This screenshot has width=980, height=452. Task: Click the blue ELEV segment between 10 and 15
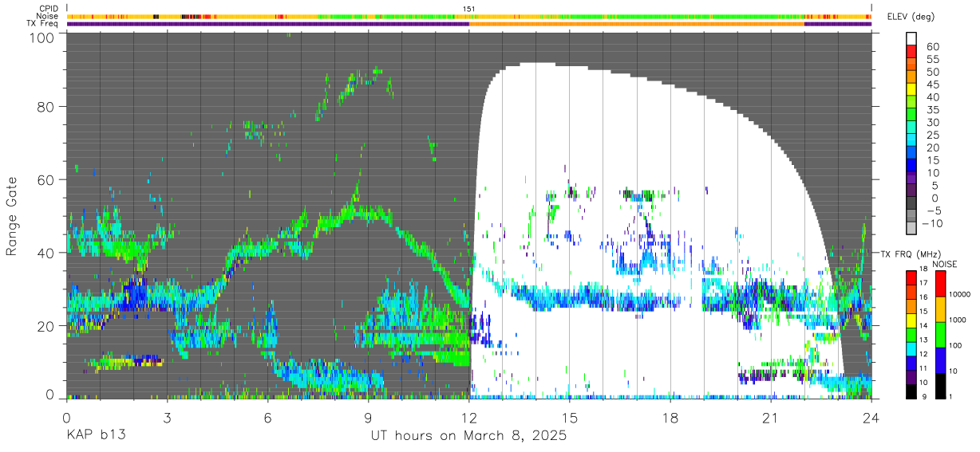click(912, 166)
